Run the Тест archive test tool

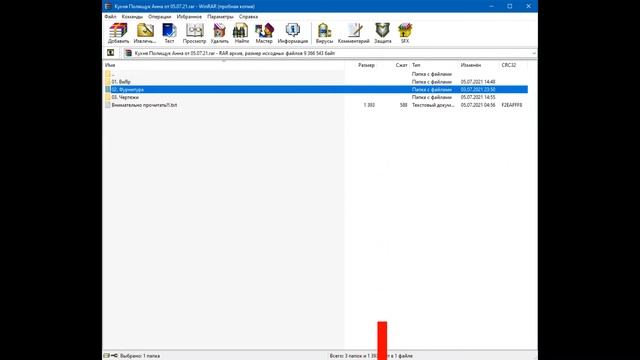pos(169,33)
